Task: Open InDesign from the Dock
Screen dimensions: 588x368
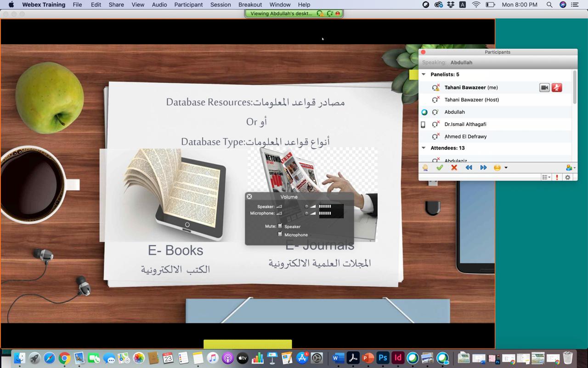Action: click(398, 358)
